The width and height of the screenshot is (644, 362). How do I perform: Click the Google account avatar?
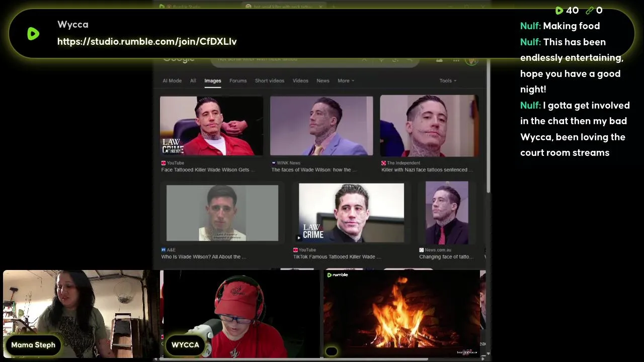coord(471,60)
